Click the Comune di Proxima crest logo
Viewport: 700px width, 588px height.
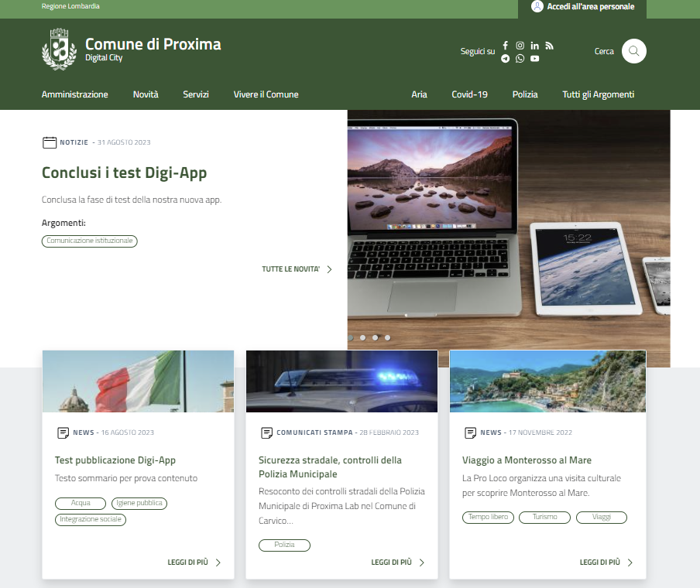59,49
